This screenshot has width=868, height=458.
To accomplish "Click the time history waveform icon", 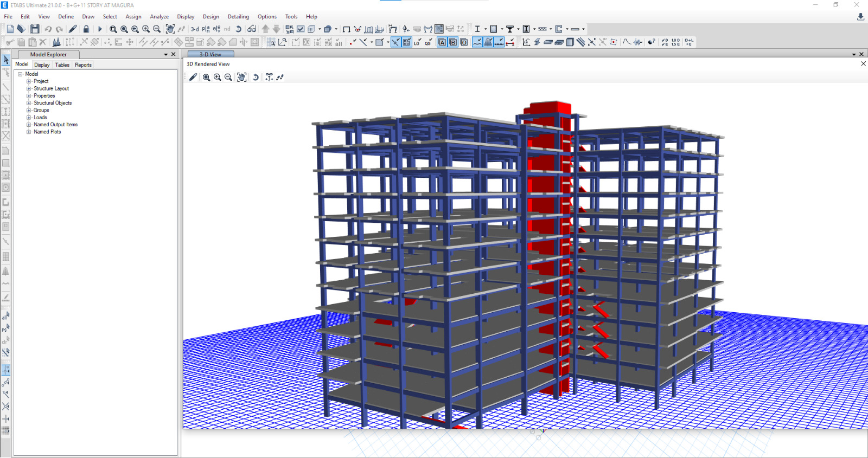I will pos(638,42).
